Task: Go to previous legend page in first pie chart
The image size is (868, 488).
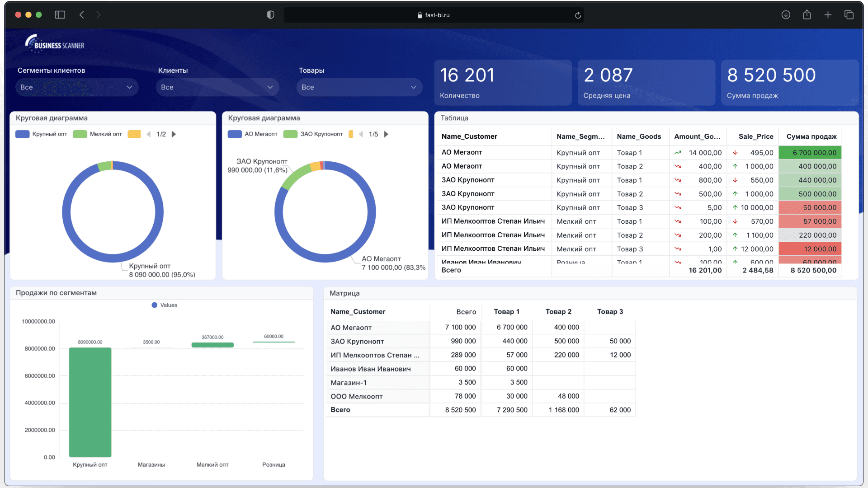Action: (149, 134)
